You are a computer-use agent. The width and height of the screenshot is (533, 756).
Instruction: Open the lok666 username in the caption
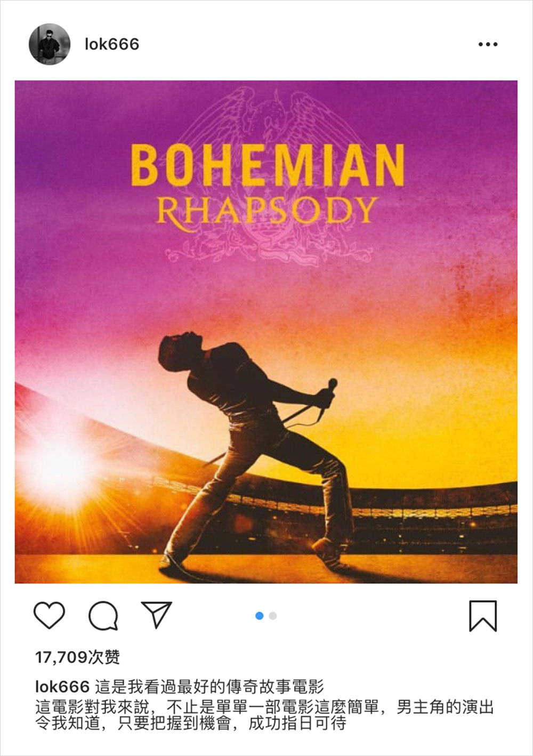tap(62, 686)
